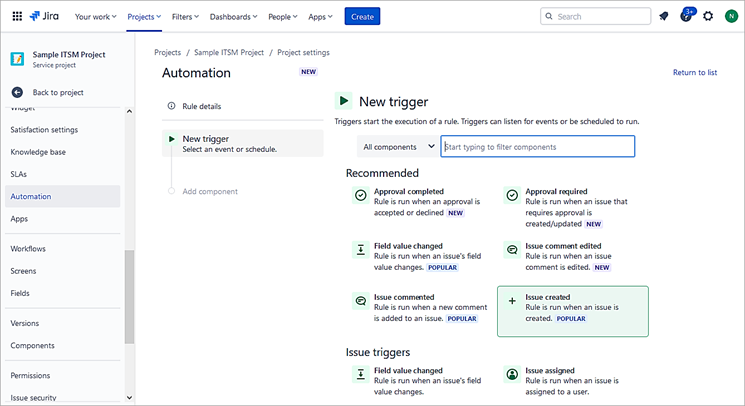This screenshot has height=406, width=745.
Task: Click the Create button
Action: [362, 16]
